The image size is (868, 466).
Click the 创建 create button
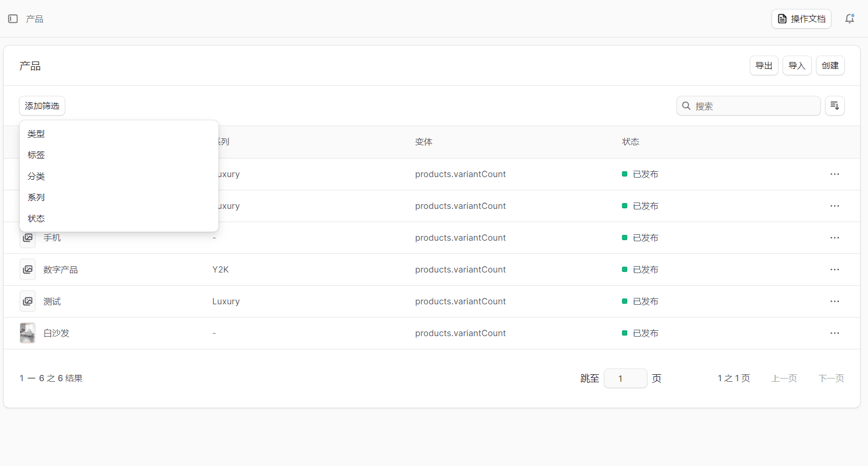tap(830, 66)
